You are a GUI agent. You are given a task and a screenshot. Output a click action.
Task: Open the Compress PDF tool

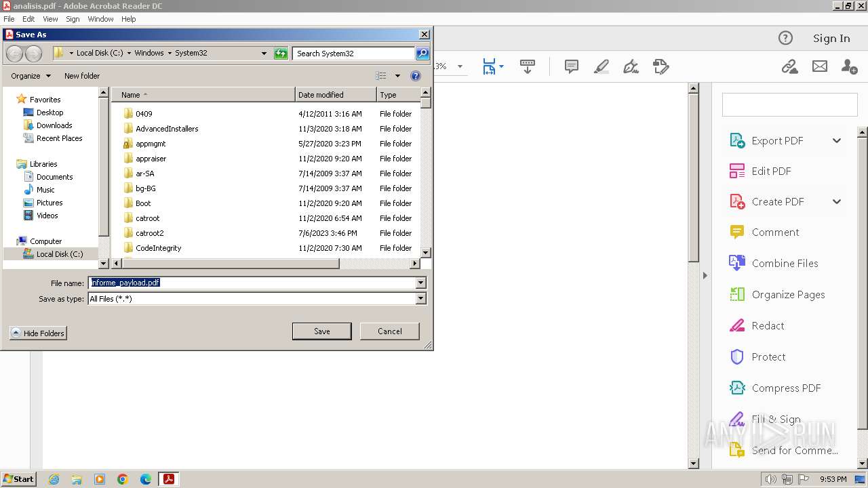click(x=775, y=388)
